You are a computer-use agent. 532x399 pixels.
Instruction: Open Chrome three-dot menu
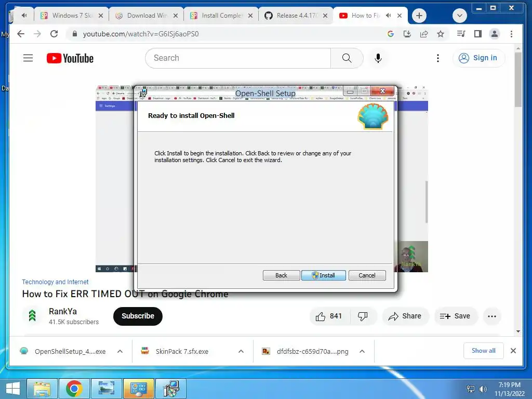pyautogui.click(x=511, y=34)
